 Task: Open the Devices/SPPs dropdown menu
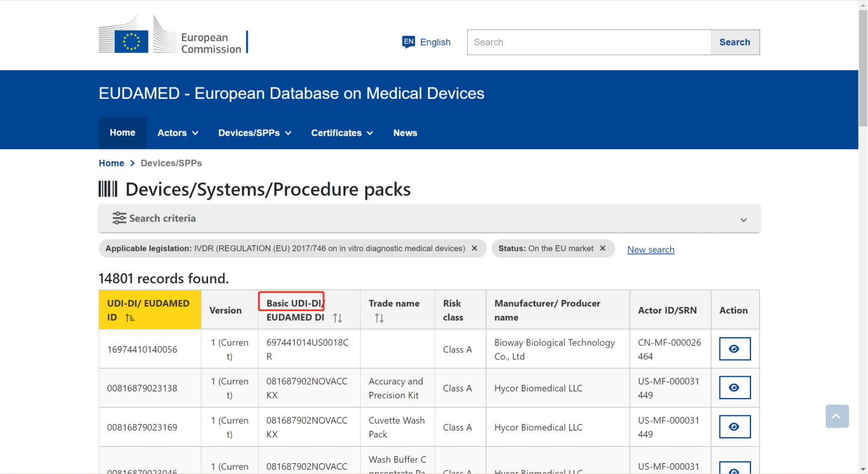255,133
